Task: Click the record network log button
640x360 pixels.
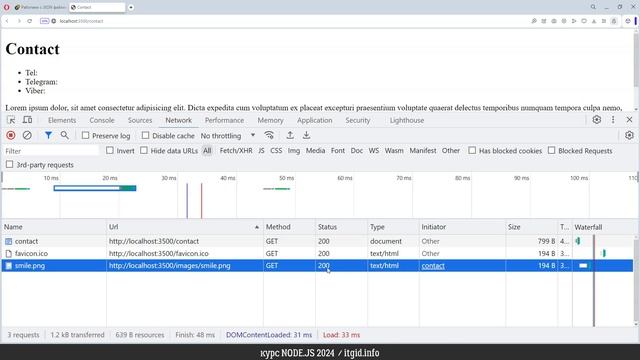Action: coord(11,136)
